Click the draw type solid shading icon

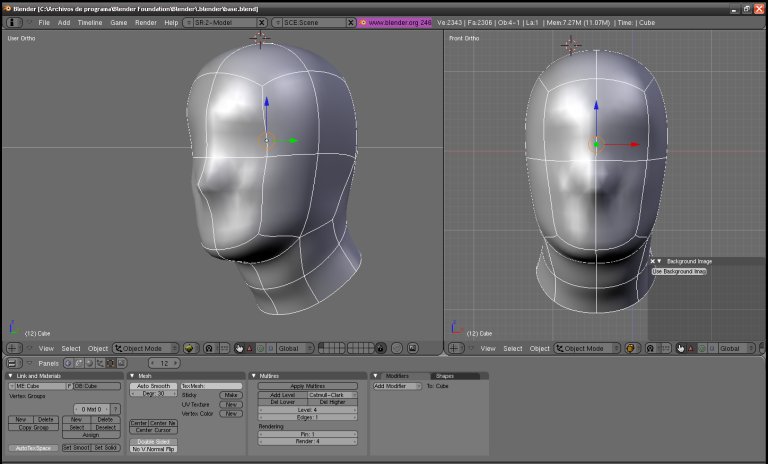point(190,348)
